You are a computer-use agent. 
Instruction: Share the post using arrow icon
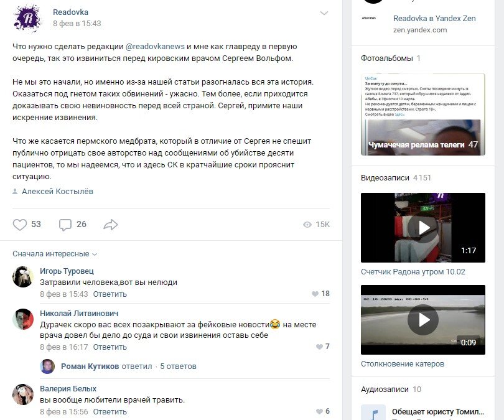[111, 225]
